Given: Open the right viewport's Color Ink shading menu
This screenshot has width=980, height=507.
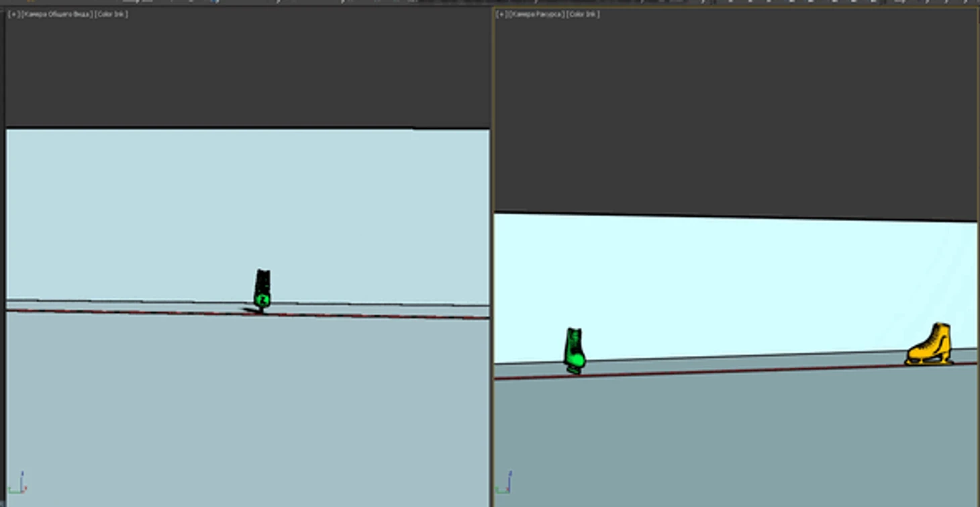Looking at the screenshot, I should [583, 14].
